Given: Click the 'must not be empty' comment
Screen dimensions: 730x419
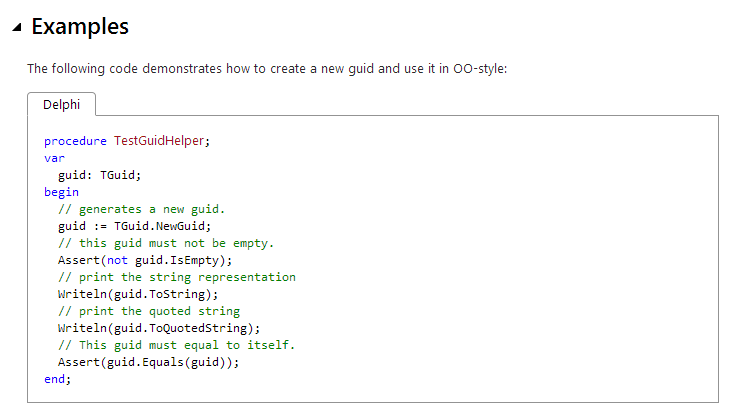Looking at the screenshot, I should [165, 243].
